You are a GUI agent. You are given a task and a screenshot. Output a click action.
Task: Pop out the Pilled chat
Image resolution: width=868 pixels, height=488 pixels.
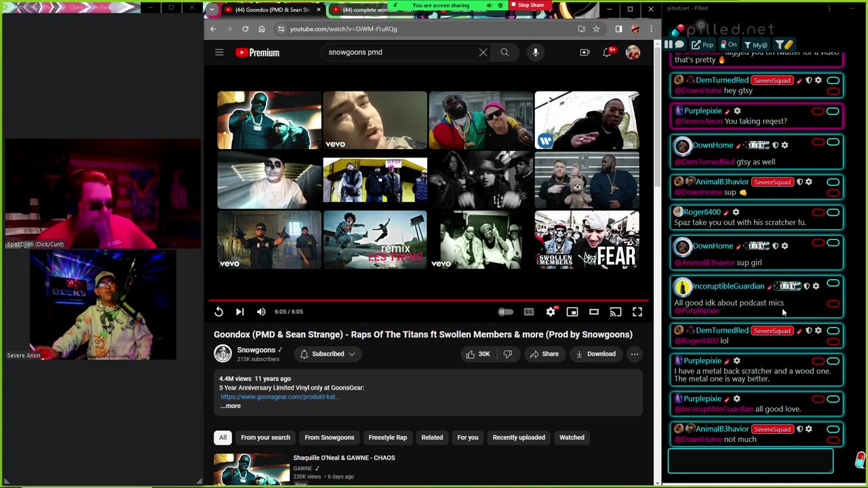coord(703,45)
